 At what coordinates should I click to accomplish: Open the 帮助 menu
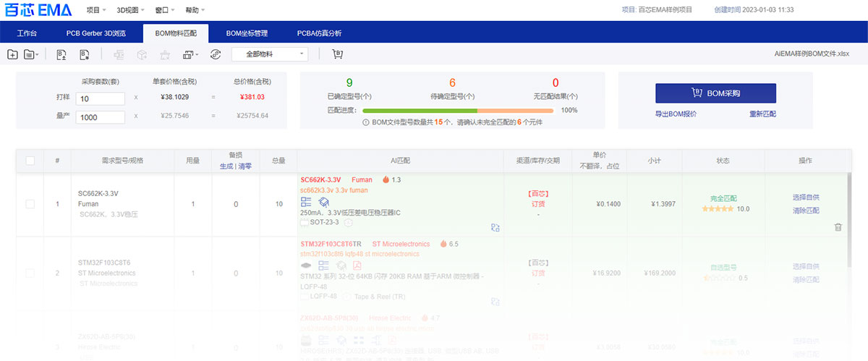(195, 10)
